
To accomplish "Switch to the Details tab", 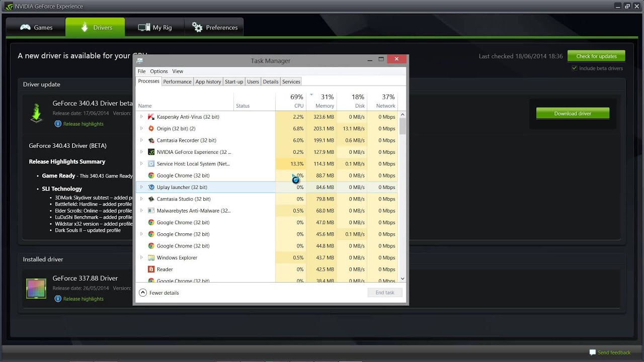I will coord(271,81).
